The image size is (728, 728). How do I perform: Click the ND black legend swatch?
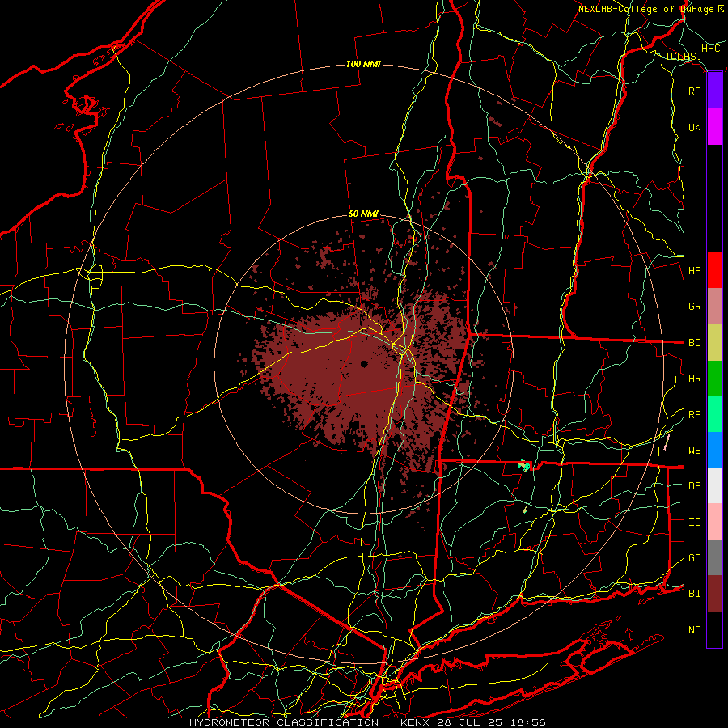(714, 629)
